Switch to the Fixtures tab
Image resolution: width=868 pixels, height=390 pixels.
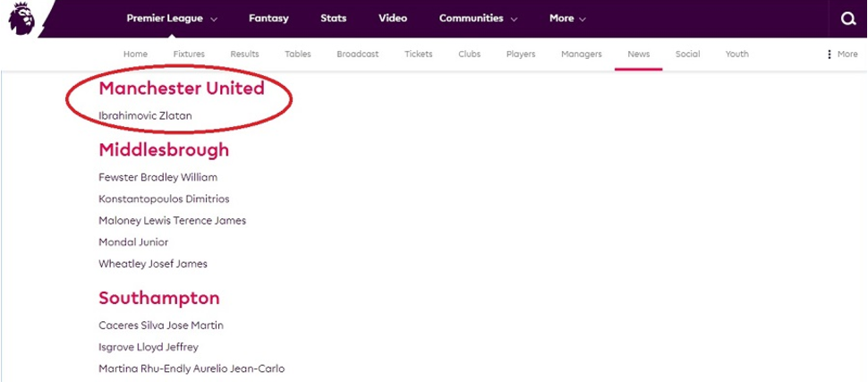point(189,55)
